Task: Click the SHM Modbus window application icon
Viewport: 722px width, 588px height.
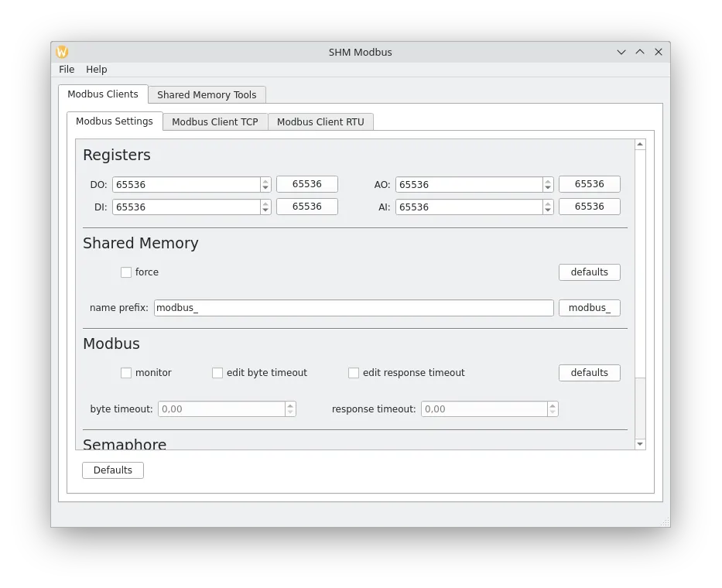Action: pos(61,52)
